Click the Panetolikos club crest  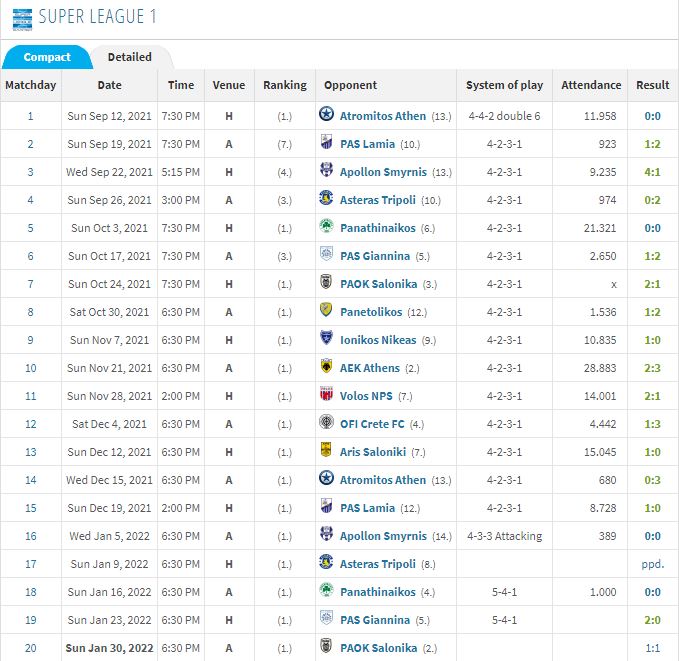point(326,310)
